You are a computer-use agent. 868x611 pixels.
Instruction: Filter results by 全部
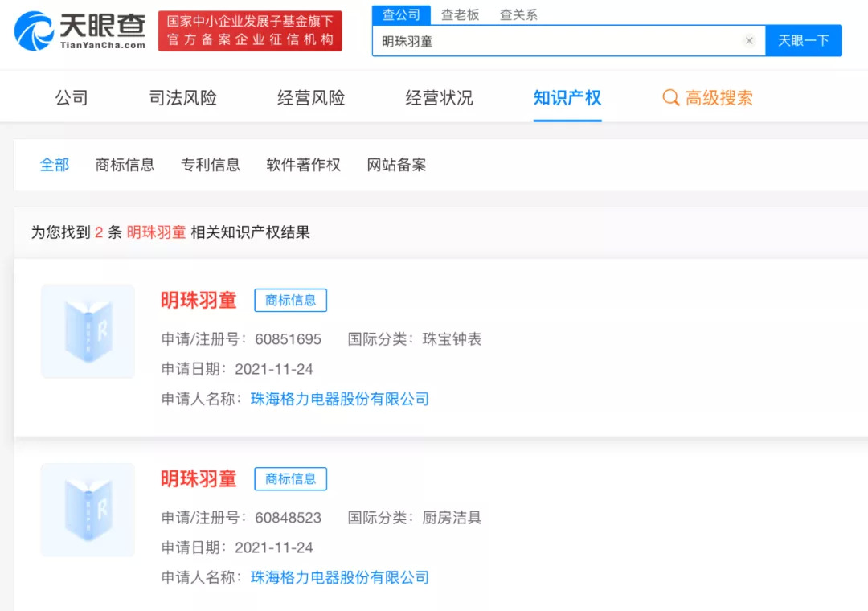[x=55, y=165]
